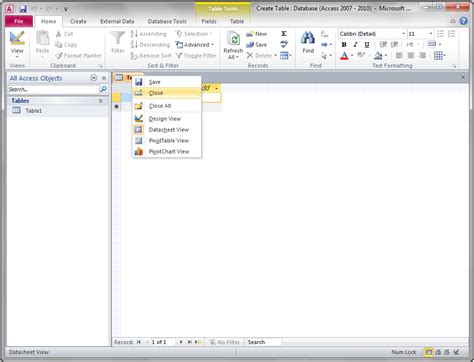Choose PivotChart View from the context menu

tap(167, 152)
